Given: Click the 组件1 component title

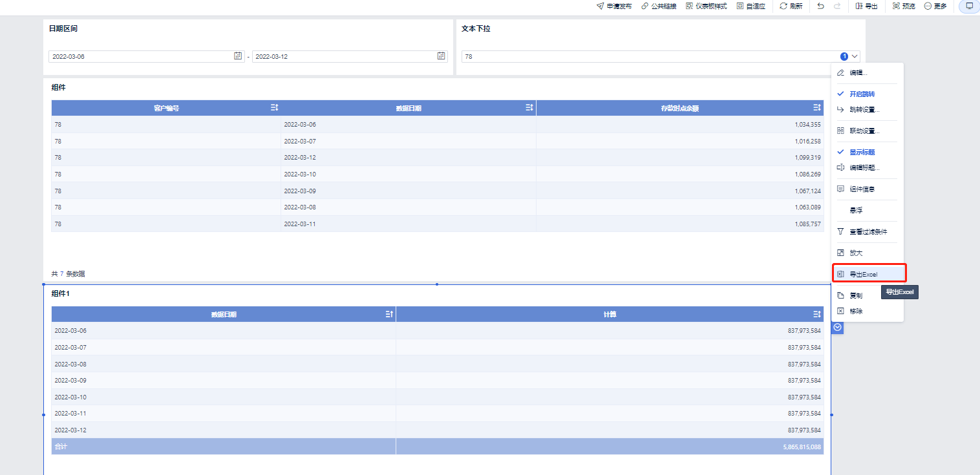Looking at the screenshot, I should pos(60,294).
